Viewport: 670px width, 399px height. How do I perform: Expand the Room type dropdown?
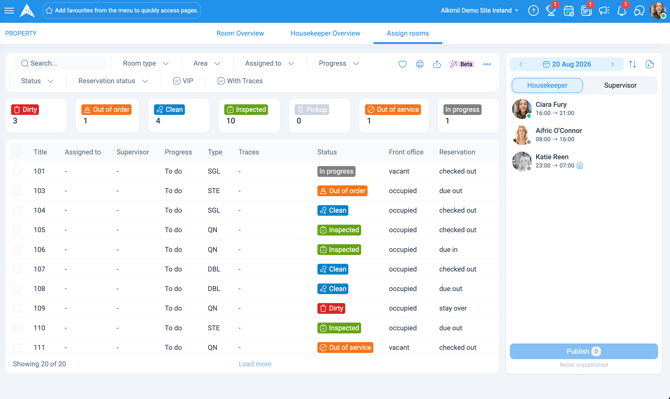click(146, 63)
